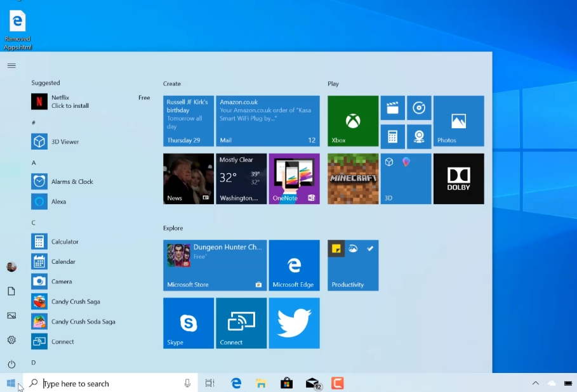Click the Power button in Start

click(11, 364)
